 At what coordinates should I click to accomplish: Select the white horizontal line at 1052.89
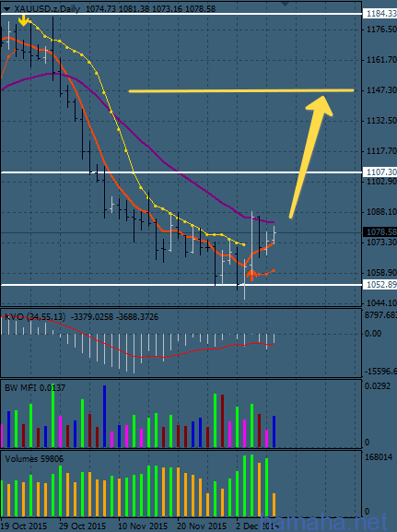181,285
